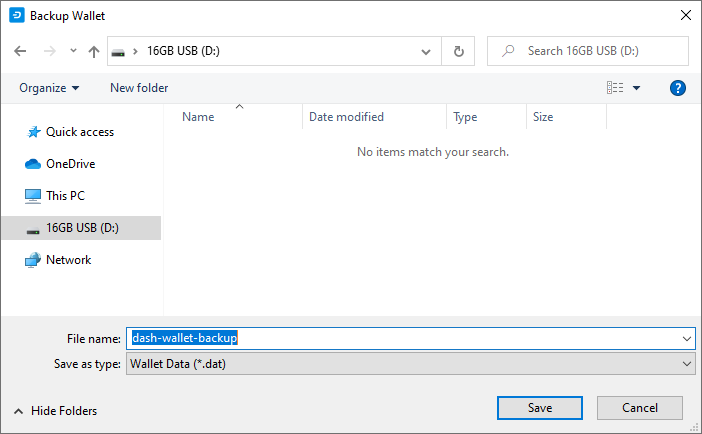The image size is (702, 434).
Task: Open the Help question mark icon
Action: (678, 88)
